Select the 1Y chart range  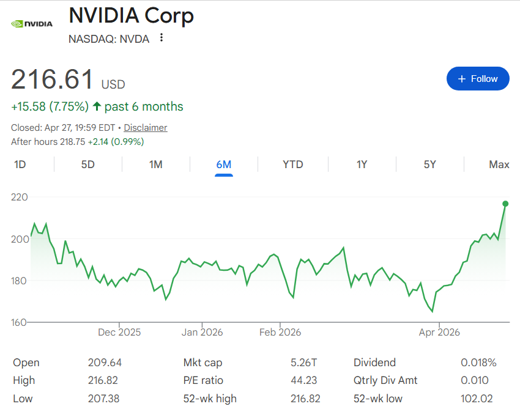point(361,164)
